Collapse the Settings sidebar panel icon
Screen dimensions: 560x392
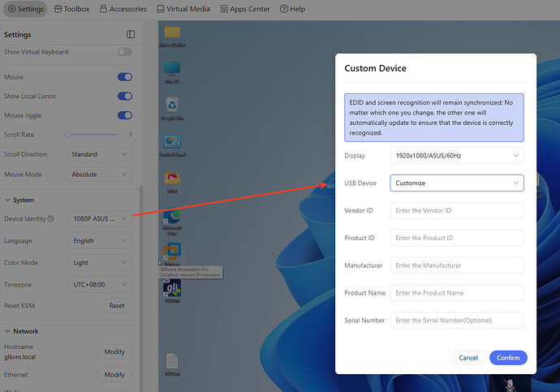click(x=131, y=35)
